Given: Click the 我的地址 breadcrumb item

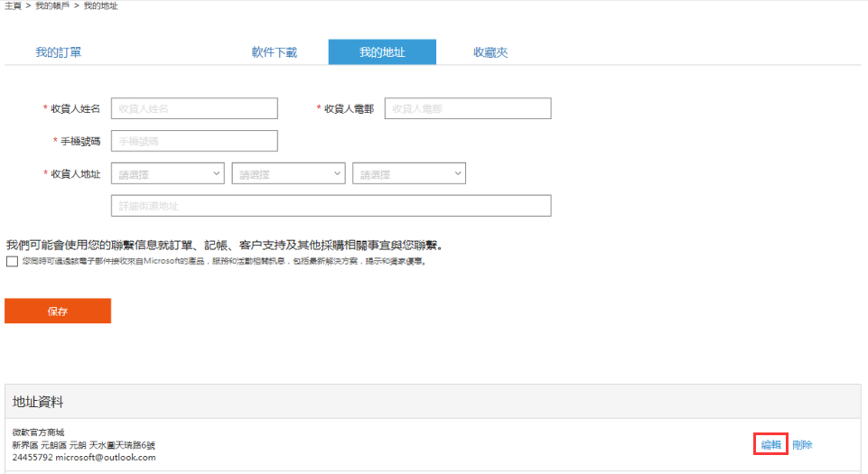Looking at the screenshot, I should coord(100,6).
